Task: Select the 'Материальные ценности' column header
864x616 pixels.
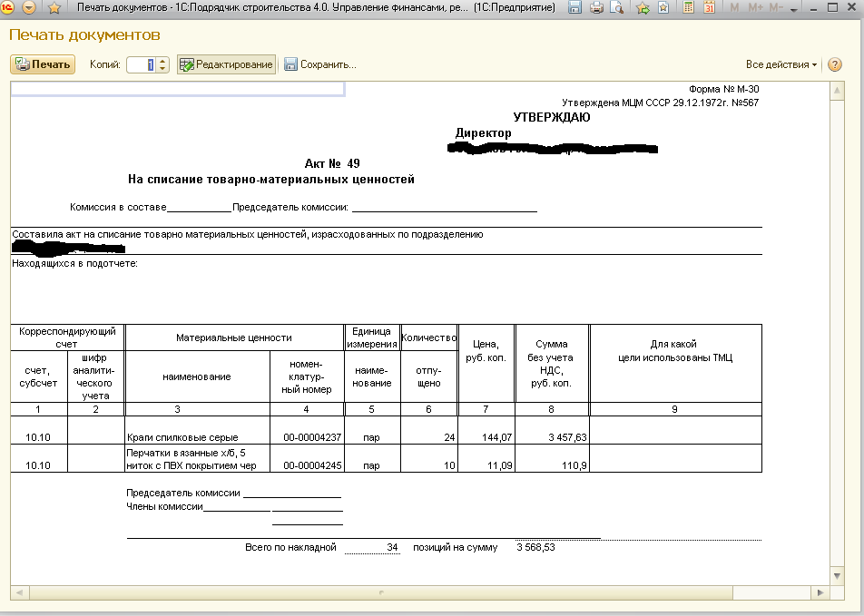Action: [234, 337]
